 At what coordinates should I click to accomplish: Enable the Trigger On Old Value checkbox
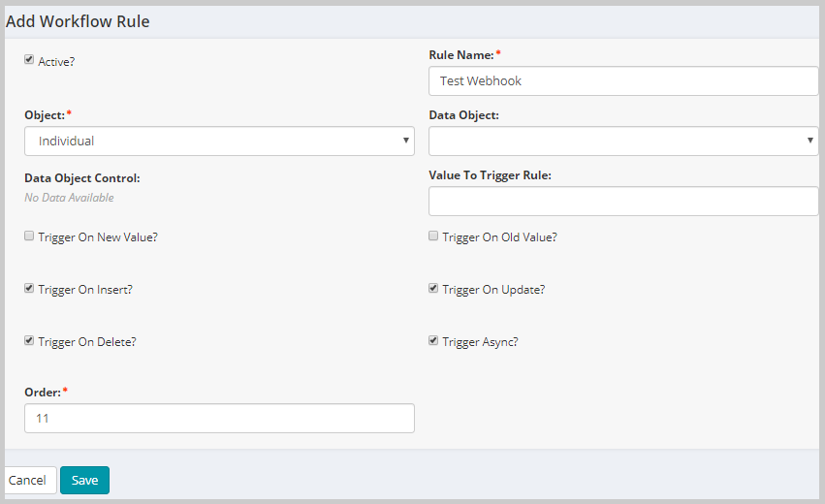tap(433, 236)
